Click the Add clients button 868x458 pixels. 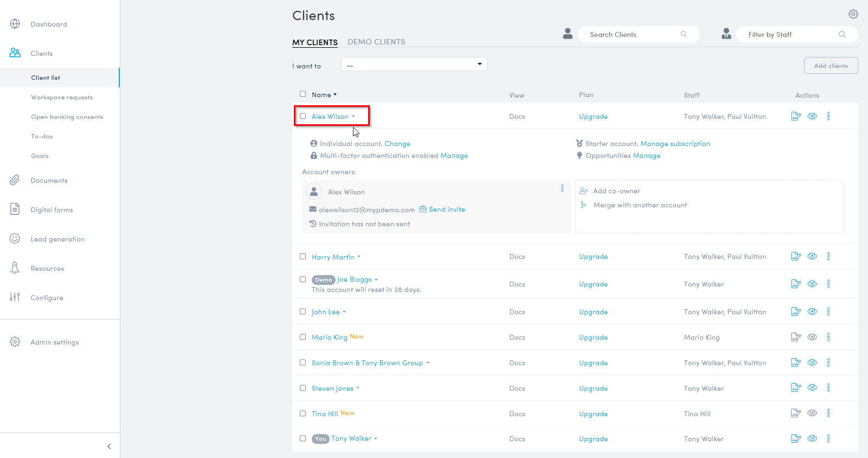pos(830,66)
